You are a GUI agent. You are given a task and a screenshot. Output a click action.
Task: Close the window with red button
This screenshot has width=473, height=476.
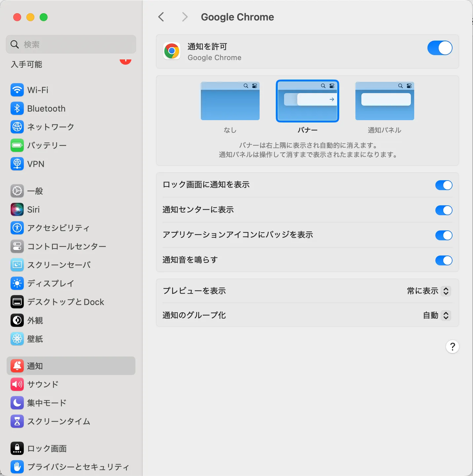[x=17, y=17]
